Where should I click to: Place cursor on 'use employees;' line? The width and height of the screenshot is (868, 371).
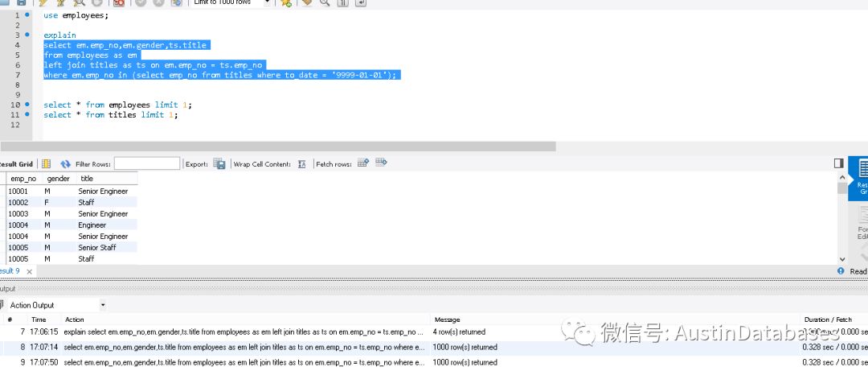76,15
